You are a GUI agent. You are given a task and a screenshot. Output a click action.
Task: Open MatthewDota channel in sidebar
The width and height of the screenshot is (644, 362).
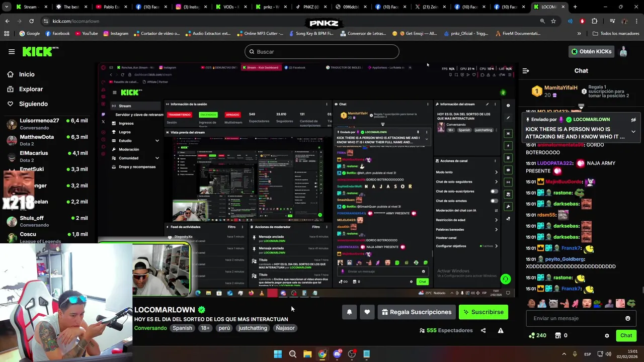(47, 140)
